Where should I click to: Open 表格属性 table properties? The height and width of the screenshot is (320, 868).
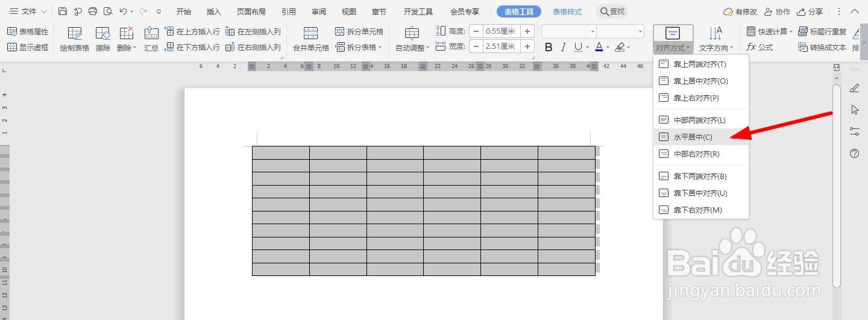[28, 31]
